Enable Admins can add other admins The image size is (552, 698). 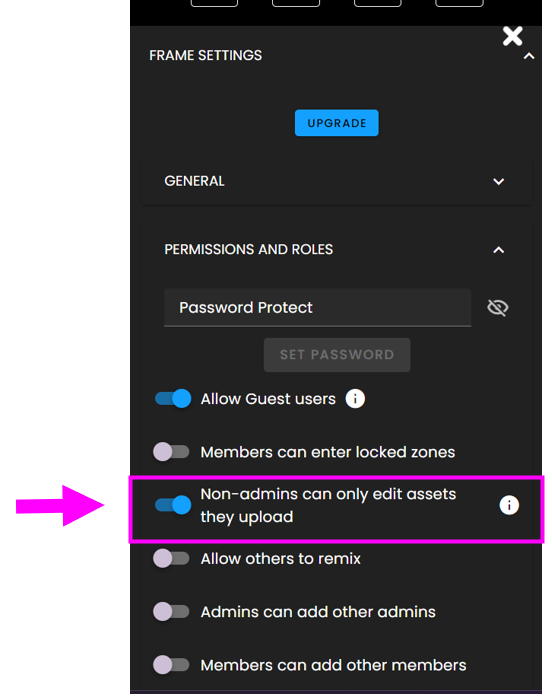pyautogui.click(x=171, y=611)
